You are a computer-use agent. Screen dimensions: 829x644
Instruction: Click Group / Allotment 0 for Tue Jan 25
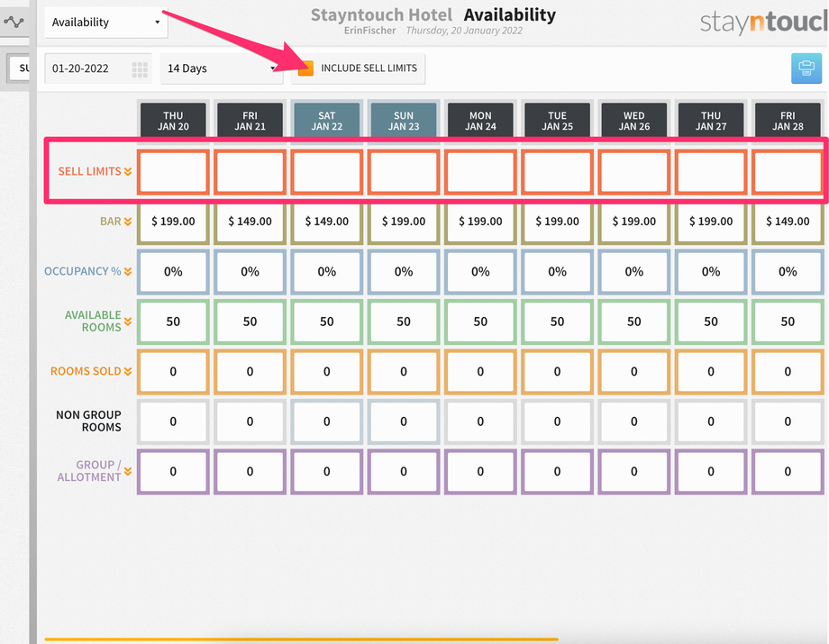coord(557,471)
